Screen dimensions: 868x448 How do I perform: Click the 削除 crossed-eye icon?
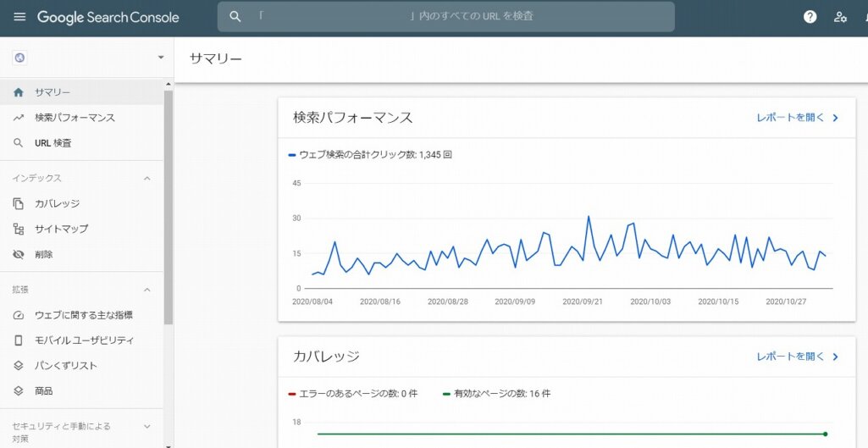pyautogui.click(x=19, y=254)
